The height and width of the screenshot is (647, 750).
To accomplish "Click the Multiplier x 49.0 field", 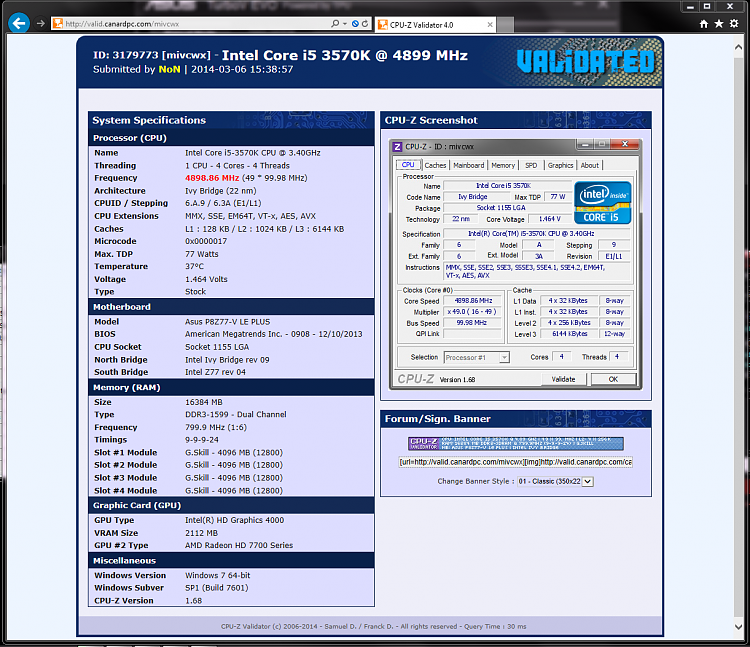I will click(473, 312).
